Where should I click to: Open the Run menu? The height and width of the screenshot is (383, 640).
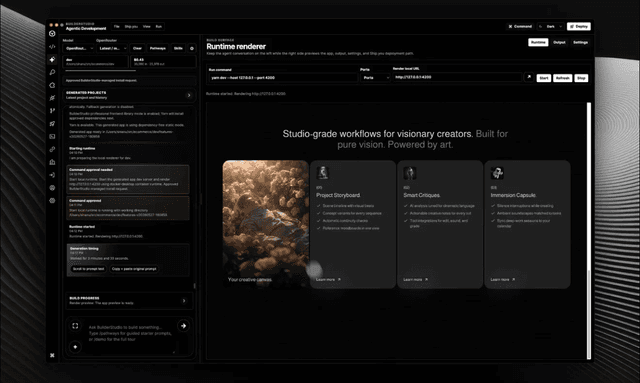pos(158,27)
